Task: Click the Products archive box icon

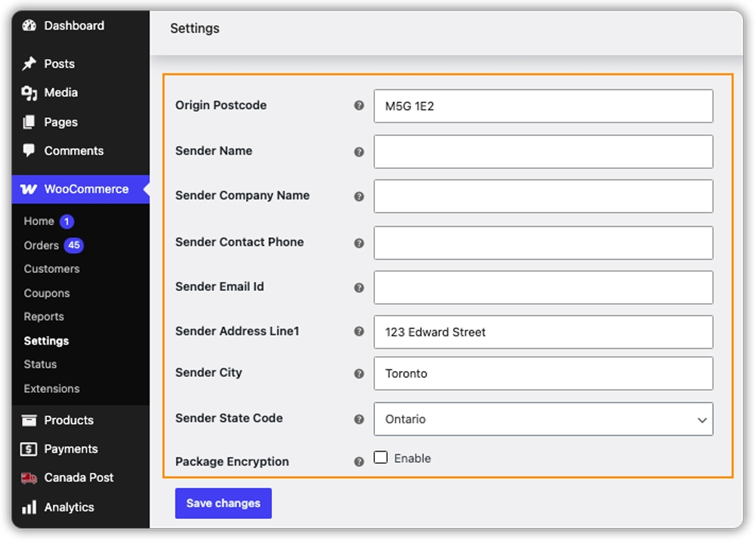Action: coord(29,420)
